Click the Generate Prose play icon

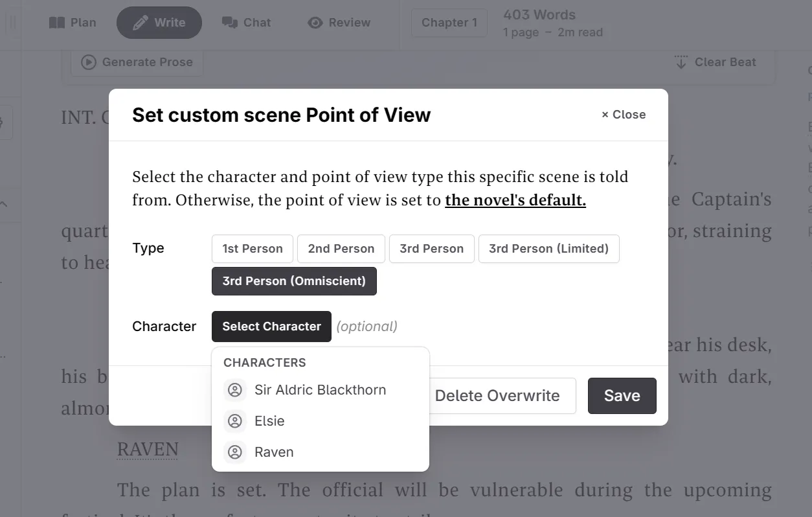(88, 62)
